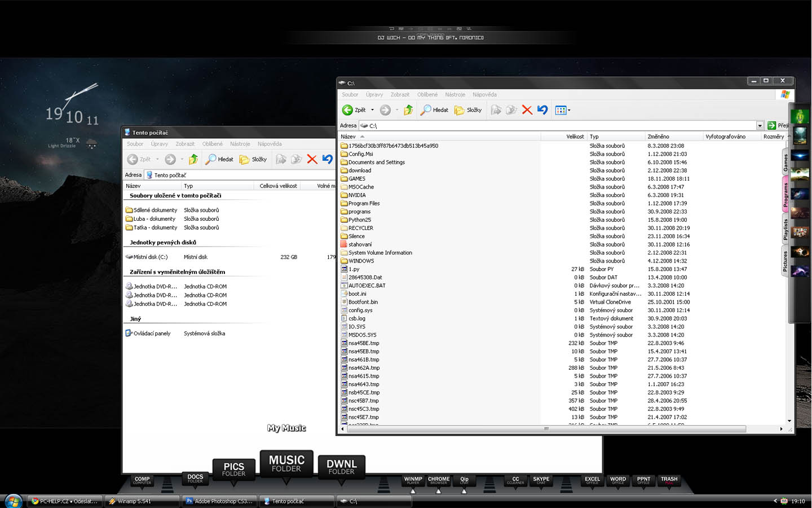Toggle the Složky folders pane in C:\ window
812x508 pixels.
[x=468, y=110]
